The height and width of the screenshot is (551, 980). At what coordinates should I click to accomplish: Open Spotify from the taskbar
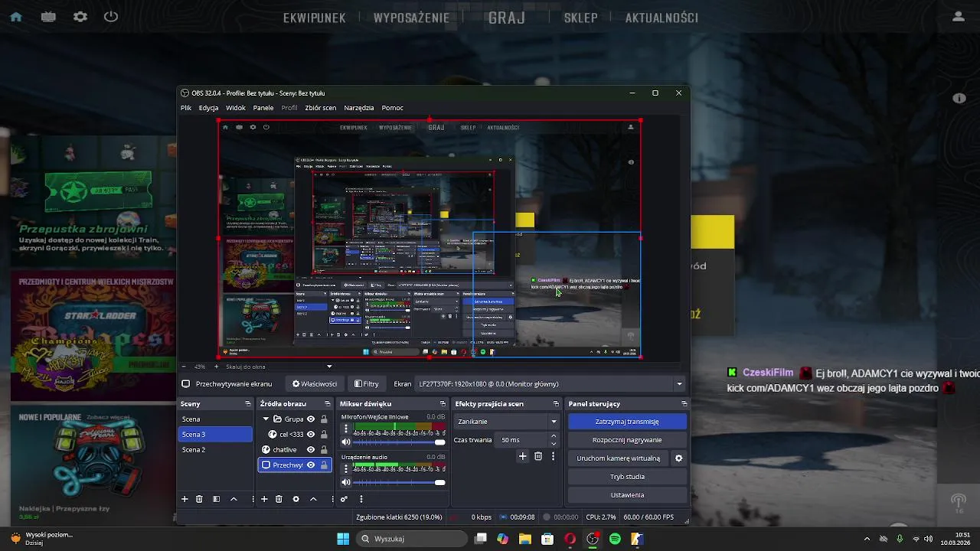[615, 539]
